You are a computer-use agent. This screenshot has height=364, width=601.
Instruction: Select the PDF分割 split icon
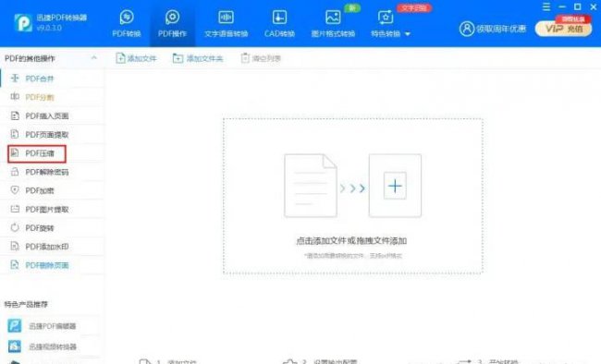coord(15,97)
